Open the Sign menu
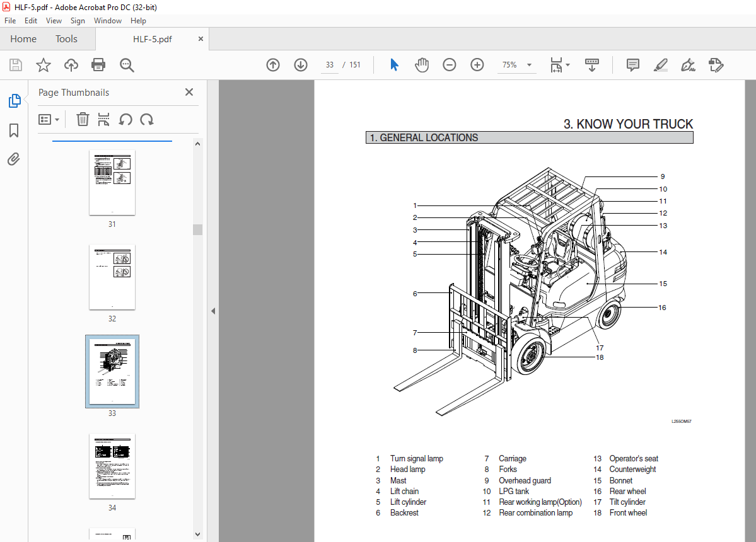 [78, 21]
